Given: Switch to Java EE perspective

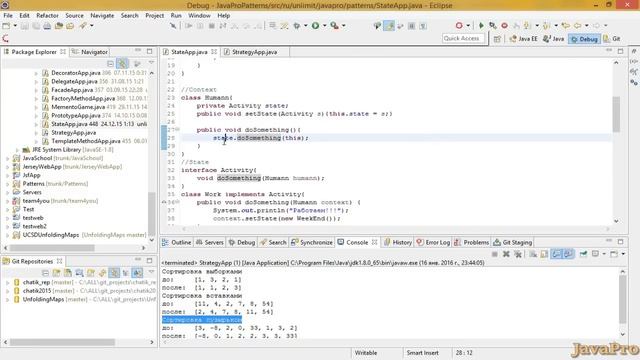Looking at the screenshot, I should coord(523,39).
